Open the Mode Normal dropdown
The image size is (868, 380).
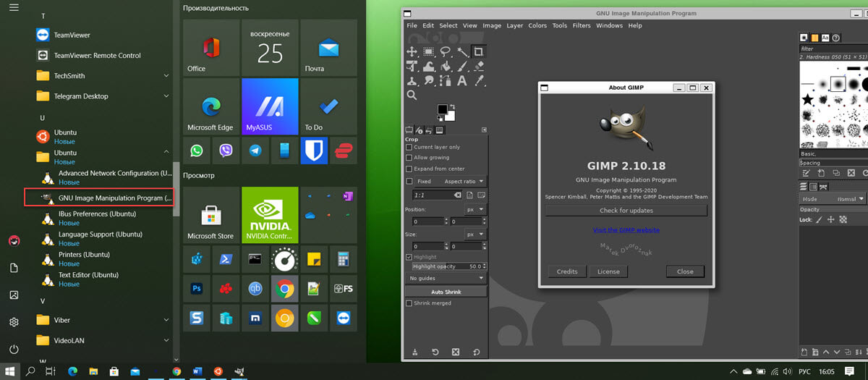pos(833,199)
